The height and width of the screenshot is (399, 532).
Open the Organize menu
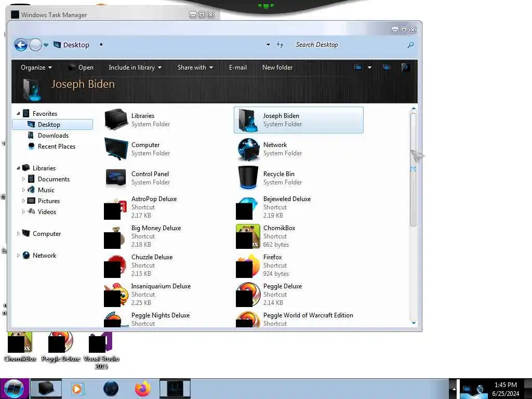point(36,67)
